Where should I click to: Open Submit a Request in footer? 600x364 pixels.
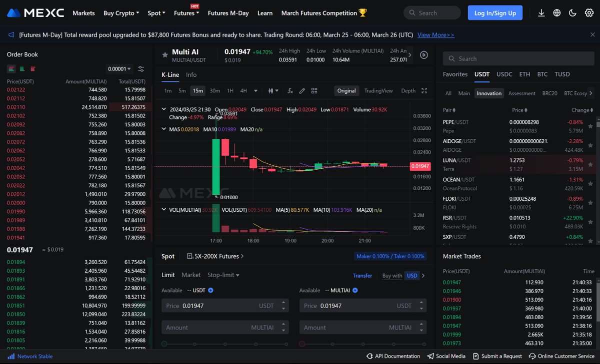(x=497, y=357)
